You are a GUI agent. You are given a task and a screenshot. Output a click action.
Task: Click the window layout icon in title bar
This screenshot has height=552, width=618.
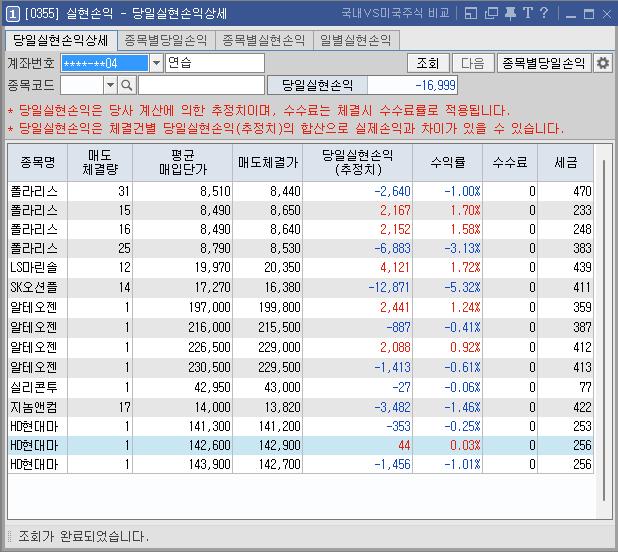click(471, 13)
